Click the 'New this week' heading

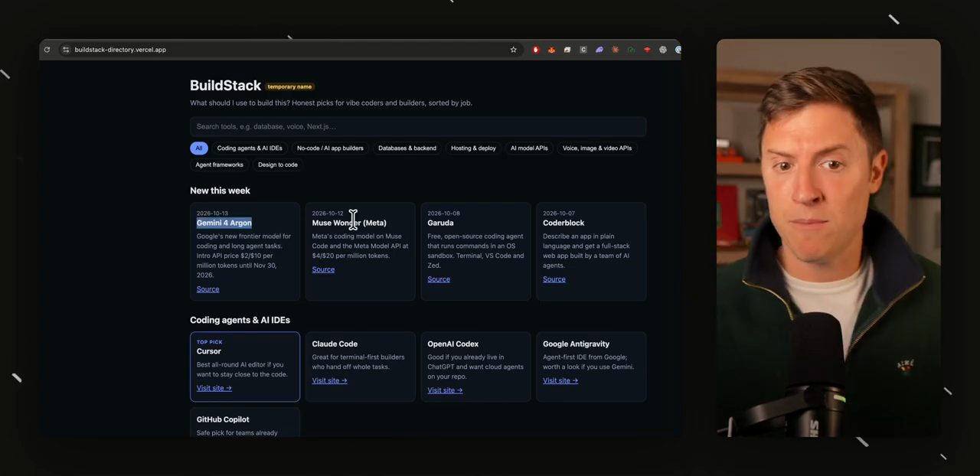[220, 191]
